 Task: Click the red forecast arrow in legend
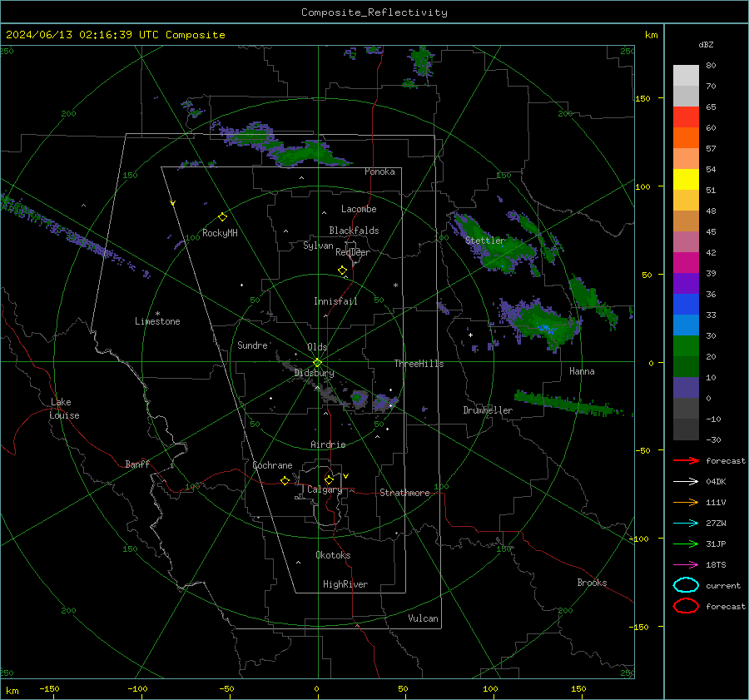click(686, 460)
